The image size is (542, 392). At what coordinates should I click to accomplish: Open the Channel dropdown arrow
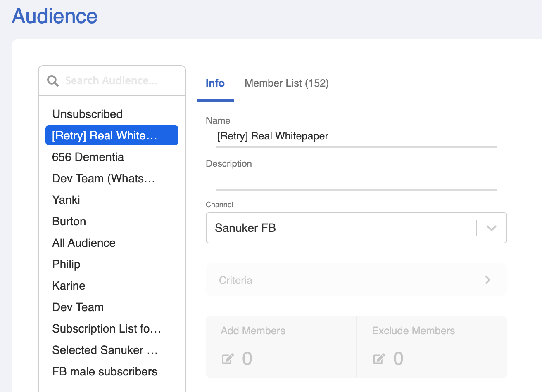[491, 228]
